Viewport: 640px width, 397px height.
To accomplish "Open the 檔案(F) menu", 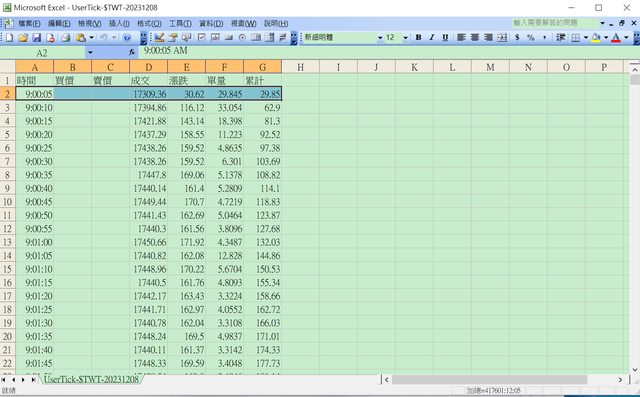I will pyautogui.click(x=29, y=24).
